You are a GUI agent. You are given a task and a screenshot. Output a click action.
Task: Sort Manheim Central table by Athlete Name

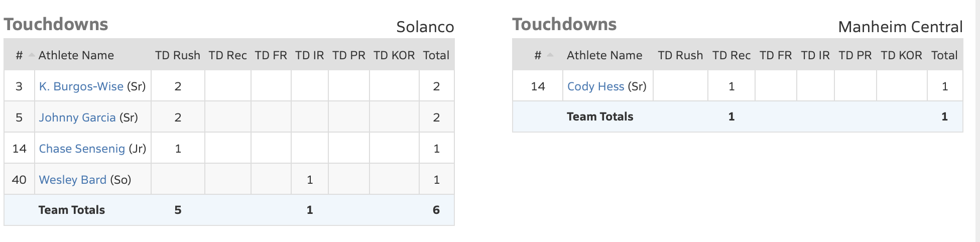tap(604, 55)
